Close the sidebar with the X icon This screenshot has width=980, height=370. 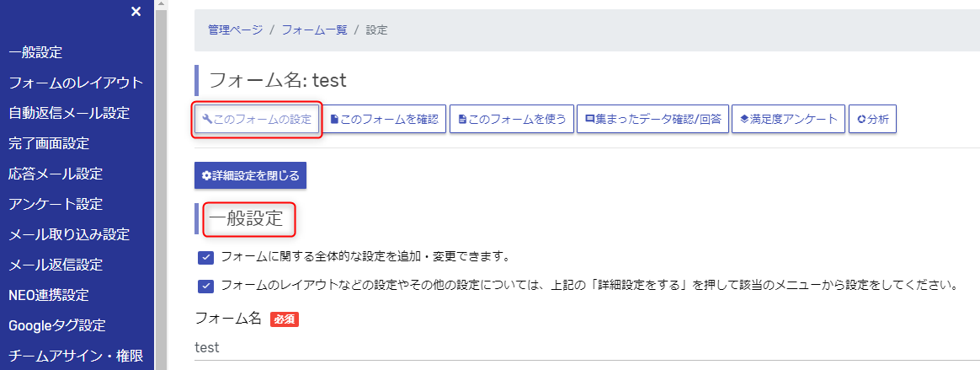pos(136,11)
